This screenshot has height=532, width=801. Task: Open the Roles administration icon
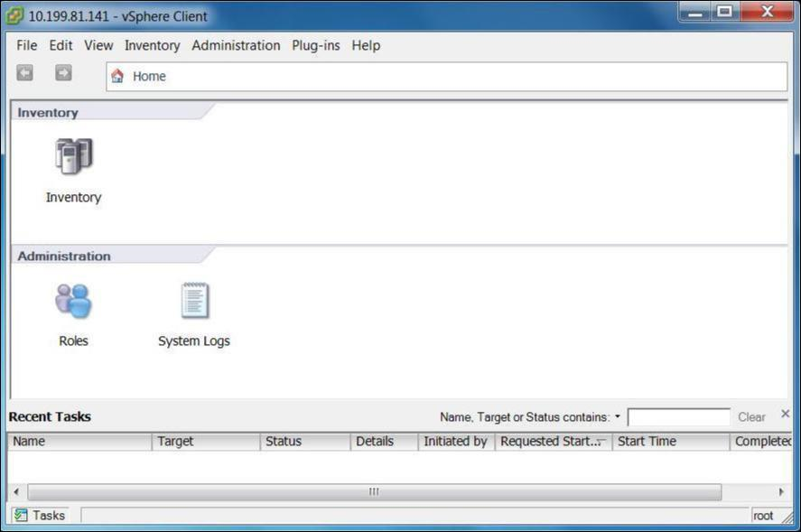tap(73, 301)
